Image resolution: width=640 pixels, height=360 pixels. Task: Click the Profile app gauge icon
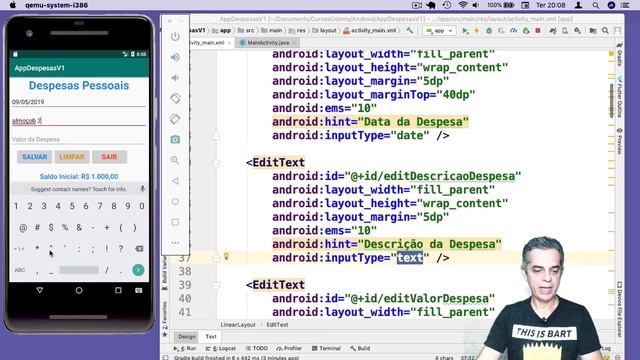click(513, 31)
